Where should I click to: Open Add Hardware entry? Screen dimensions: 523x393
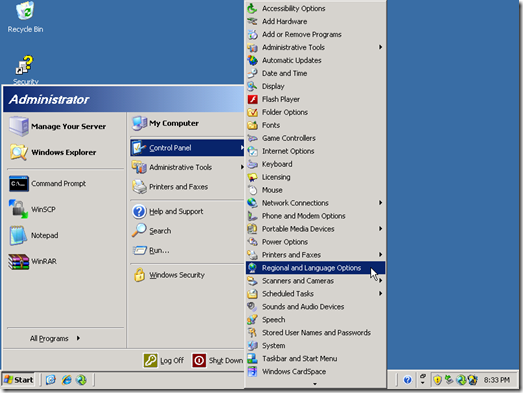coord(315,21)
